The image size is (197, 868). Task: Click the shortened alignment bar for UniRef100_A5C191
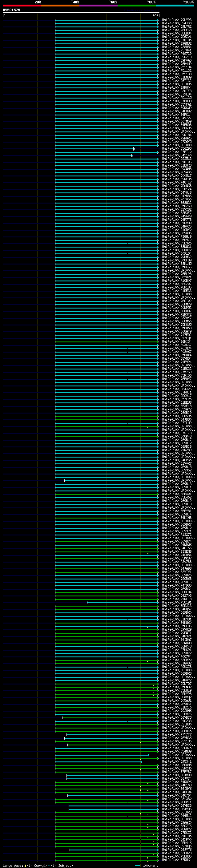123,603
